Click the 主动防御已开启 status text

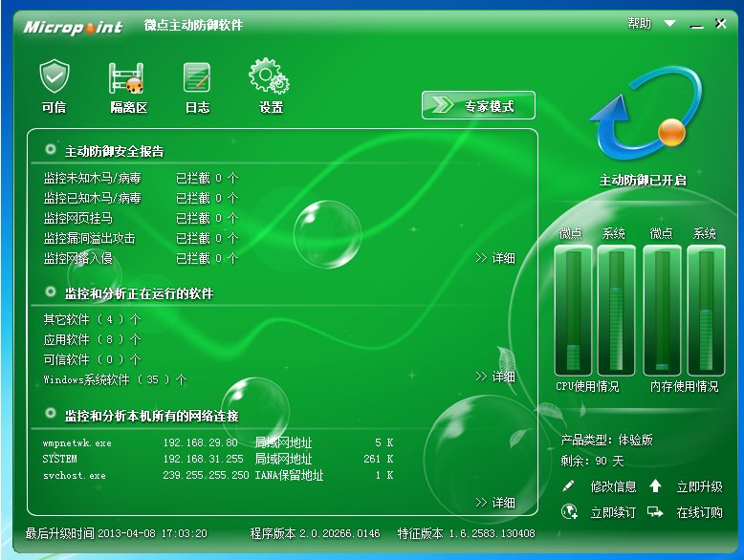click(643, 181)
